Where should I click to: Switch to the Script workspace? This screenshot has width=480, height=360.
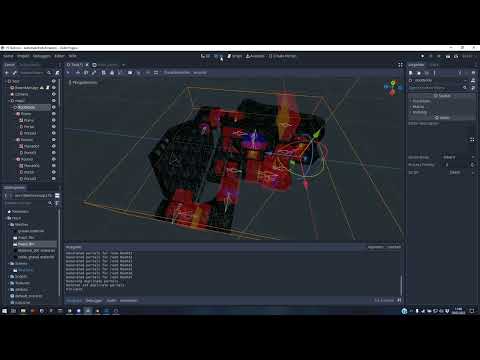click(235, 56)
